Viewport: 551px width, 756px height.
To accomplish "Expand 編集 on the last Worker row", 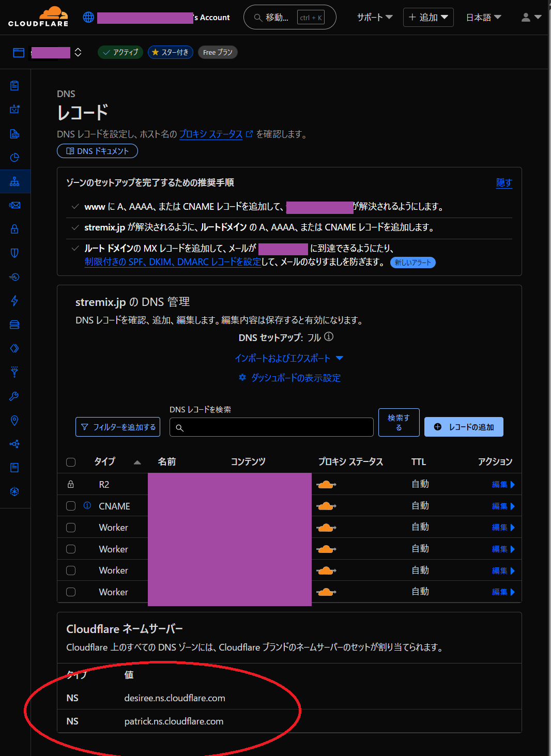I will tap(503, 592).
